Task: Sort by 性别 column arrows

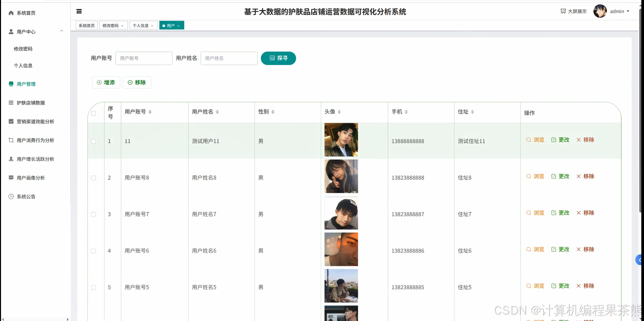Action: (273, 112)
